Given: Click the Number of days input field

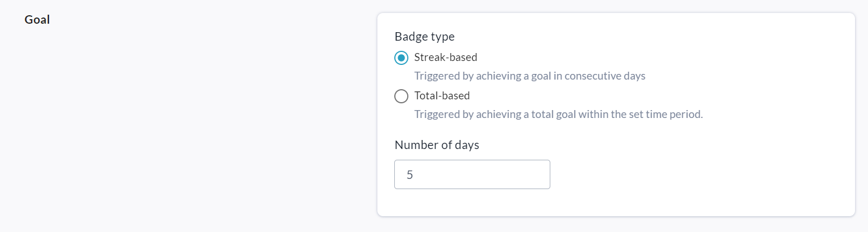Looking at the screenshot, I should click(472, 174).
